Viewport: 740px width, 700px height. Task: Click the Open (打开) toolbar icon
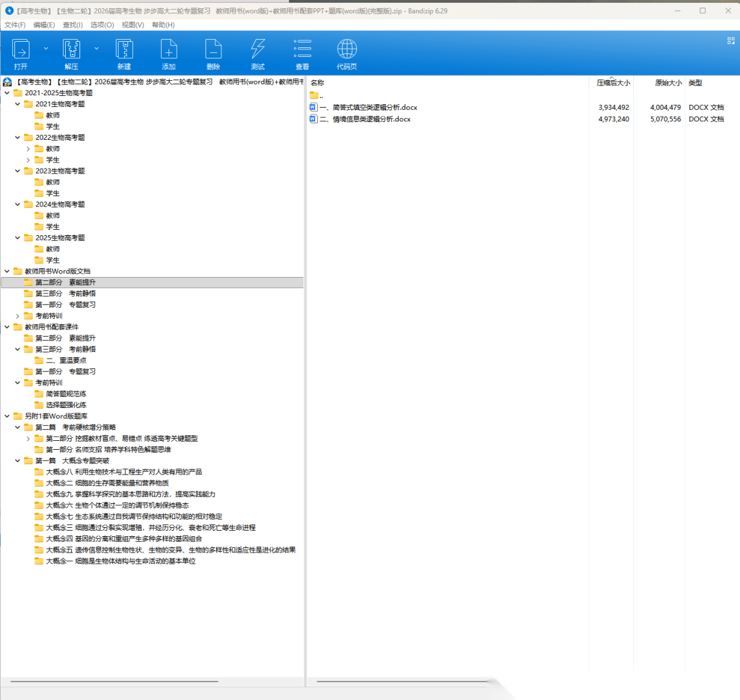(21, 50)
